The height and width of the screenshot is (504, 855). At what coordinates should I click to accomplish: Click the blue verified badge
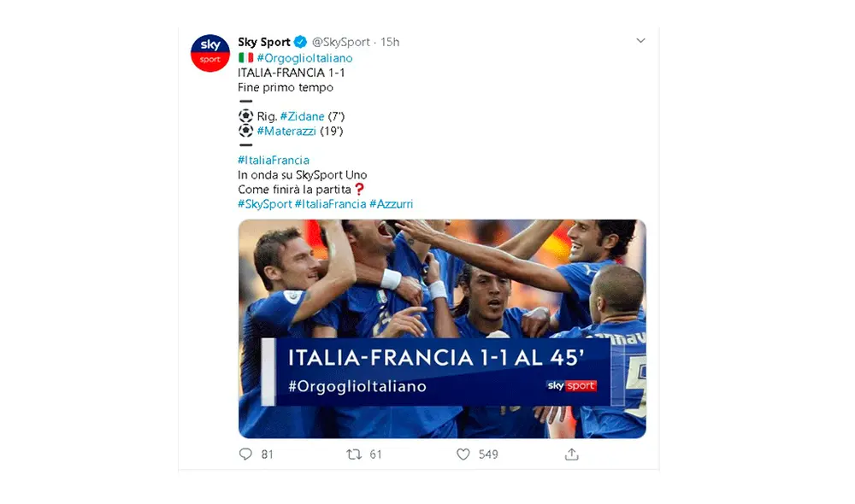[300, 42]
